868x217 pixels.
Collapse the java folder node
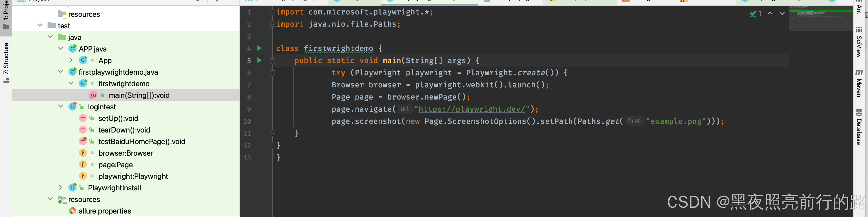pos(50,37)
